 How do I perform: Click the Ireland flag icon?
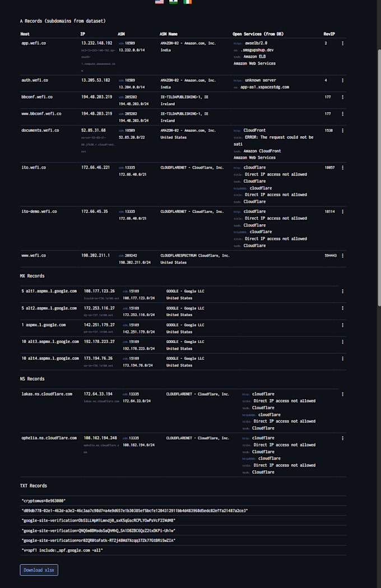tap(188, 2)
